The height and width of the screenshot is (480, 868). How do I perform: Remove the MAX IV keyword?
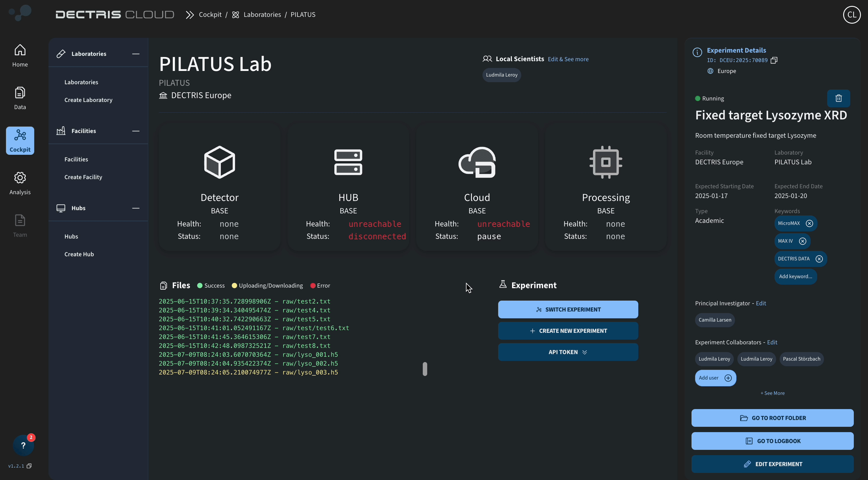pos(802,241)
